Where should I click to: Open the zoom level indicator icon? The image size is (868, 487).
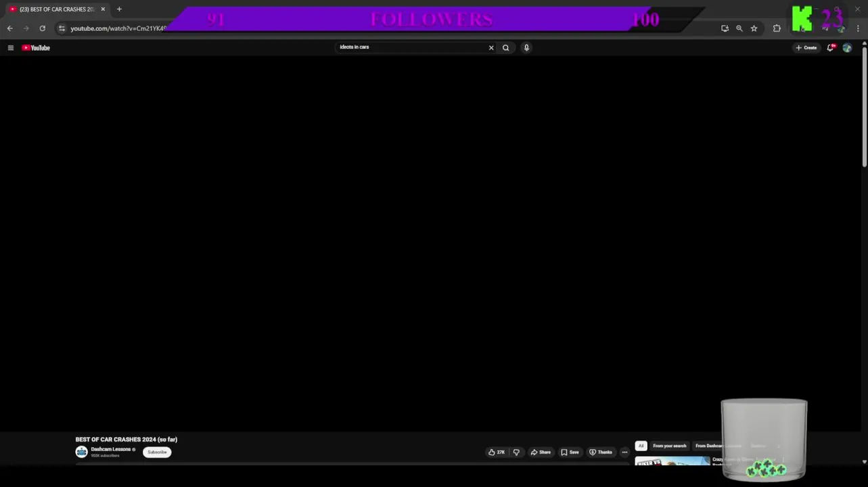(x=739, y=28)
